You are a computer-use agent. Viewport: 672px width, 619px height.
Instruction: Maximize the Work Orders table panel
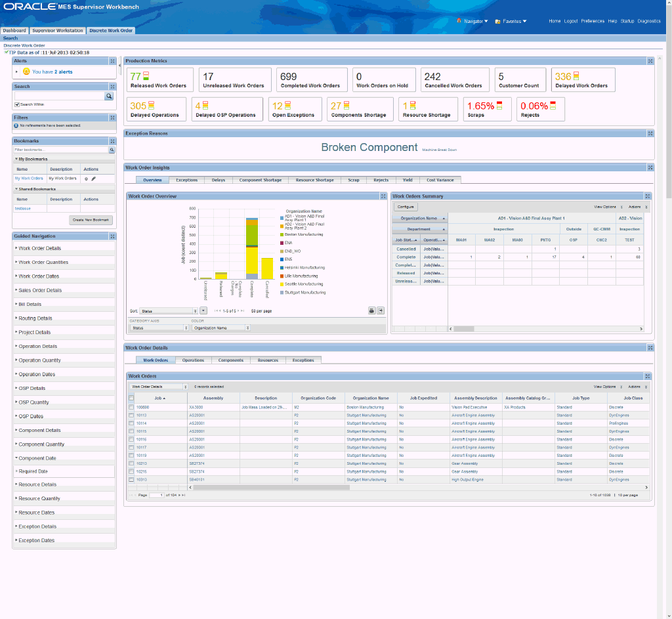pos(648,376)
